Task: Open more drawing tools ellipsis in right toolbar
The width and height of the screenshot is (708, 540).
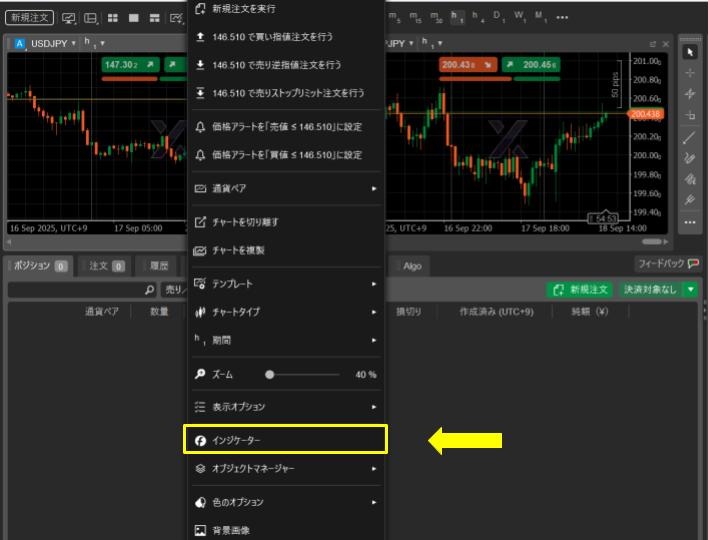Action: click(689, 222)
